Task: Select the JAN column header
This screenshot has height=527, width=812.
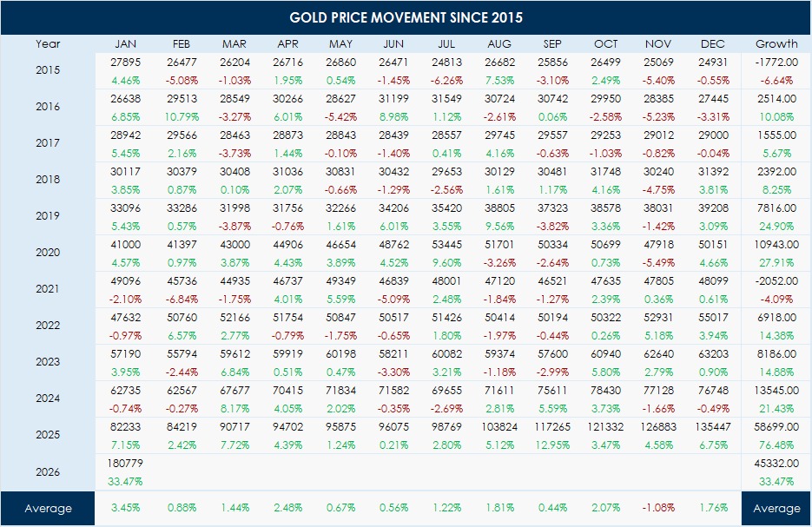Action: (x=127, y=44)
